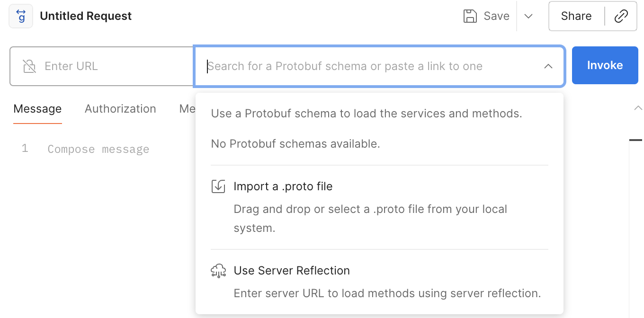The image size is (644, 318).
Task: Click the Server Reflection cloud icon
Action: coord(218,271)
